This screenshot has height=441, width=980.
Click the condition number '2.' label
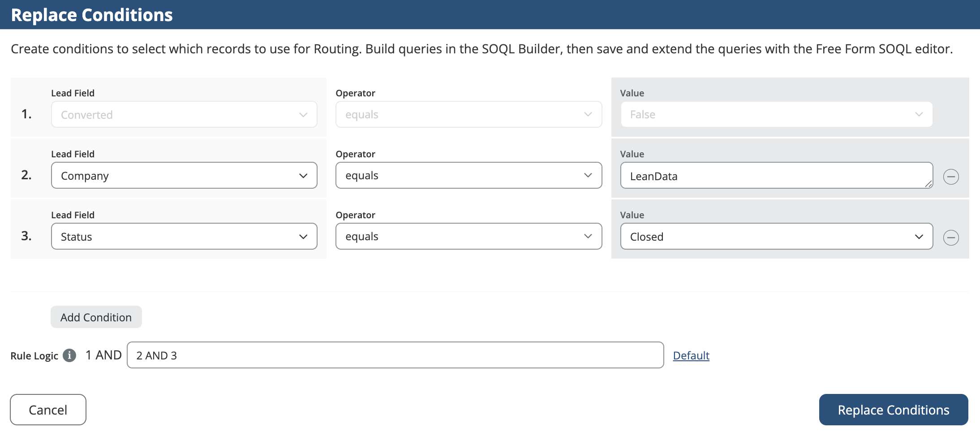pos(26,175)
